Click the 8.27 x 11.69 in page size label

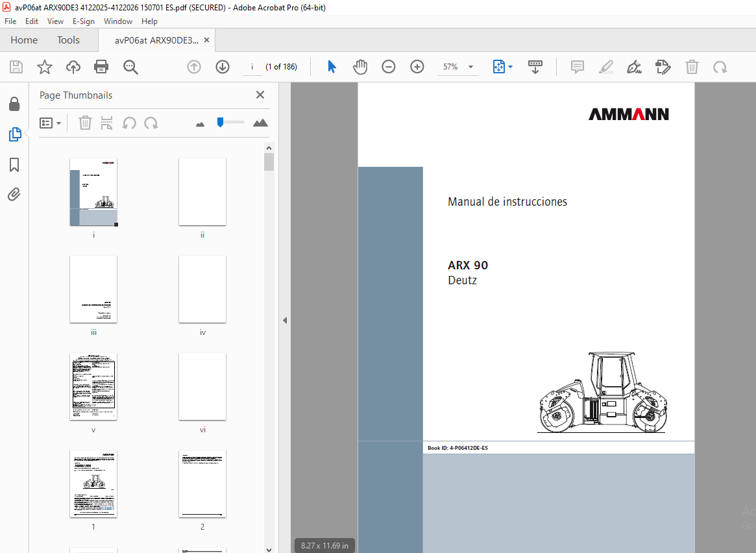[324, 545]
